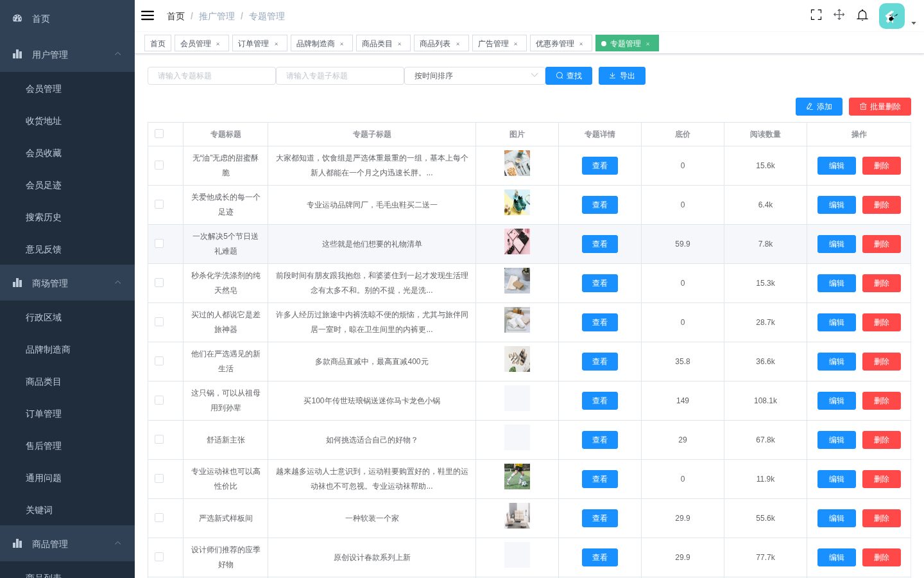Select all rows with header checkbox
924x578 pixels.
pos(159,134)
